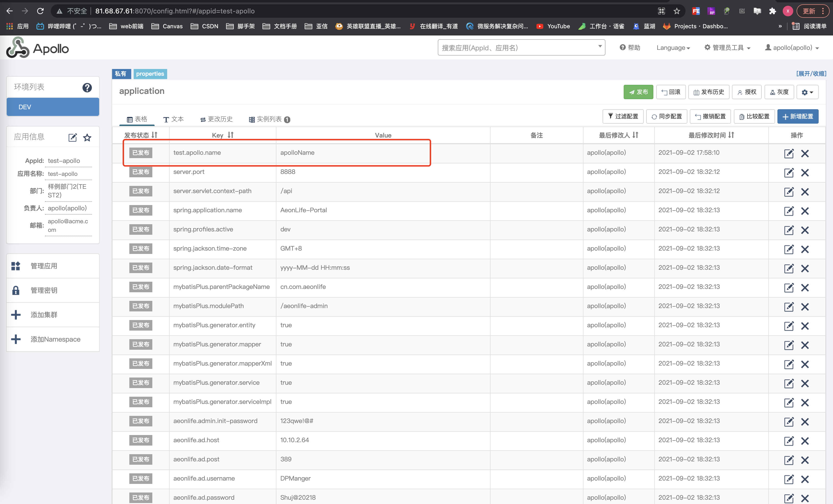Open the namespace gear settings dropdown
The height and width of the screenshot is (504, 833).
[x=807, y=92]
